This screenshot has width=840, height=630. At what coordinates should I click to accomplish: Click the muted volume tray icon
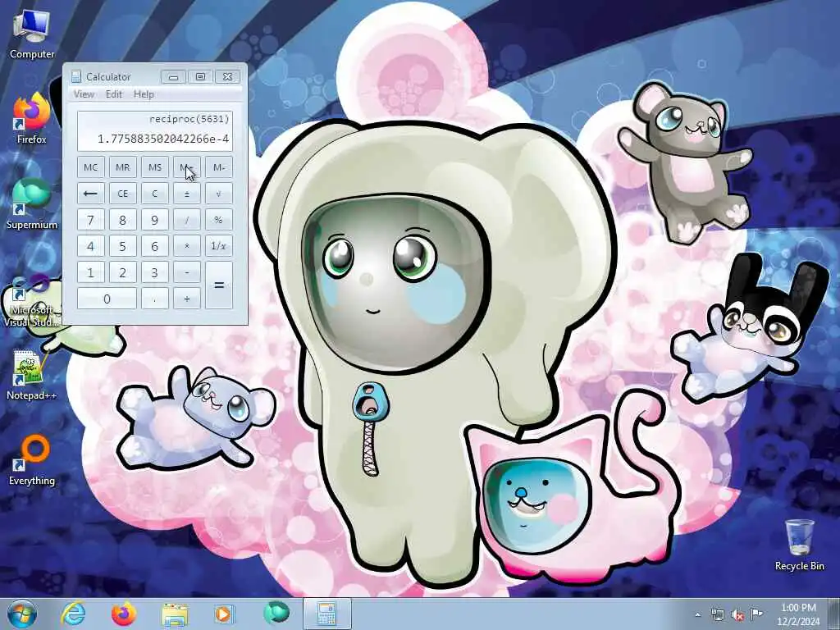(737, 615)
